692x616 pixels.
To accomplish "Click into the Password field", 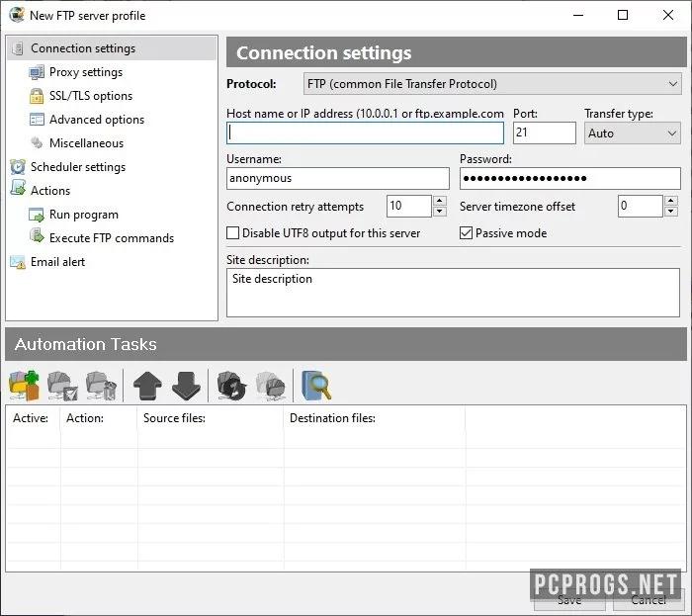I will [569, 178].
